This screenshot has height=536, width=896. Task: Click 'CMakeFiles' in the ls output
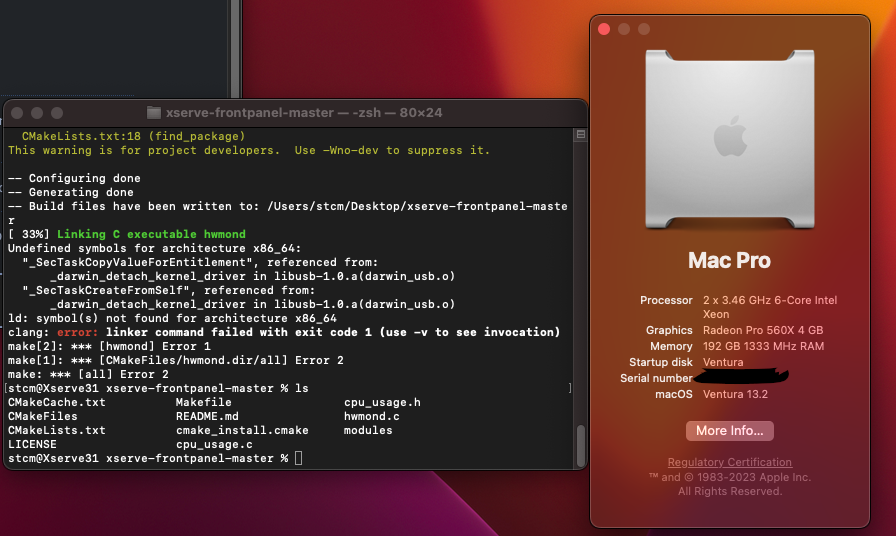point(43,417)
